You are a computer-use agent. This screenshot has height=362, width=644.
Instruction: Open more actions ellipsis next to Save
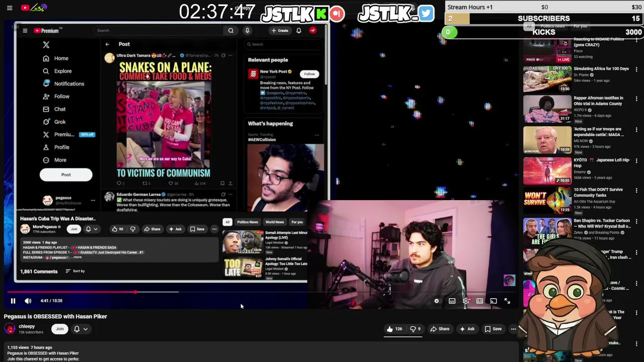coord(513,329)
